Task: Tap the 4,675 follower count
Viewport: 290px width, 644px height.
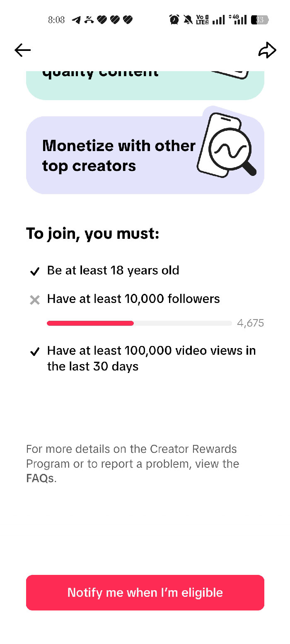Action: 250,323
